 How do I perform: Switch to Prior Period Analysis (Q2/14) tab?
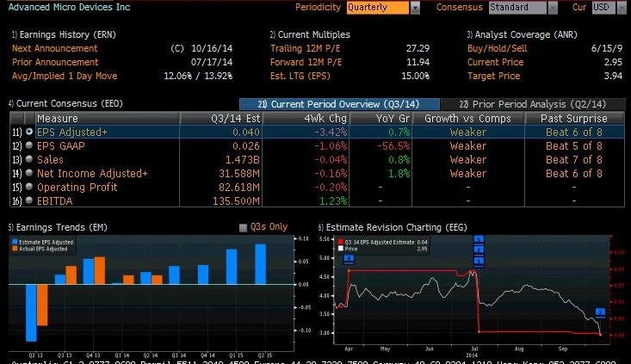(x=533, y=104)
